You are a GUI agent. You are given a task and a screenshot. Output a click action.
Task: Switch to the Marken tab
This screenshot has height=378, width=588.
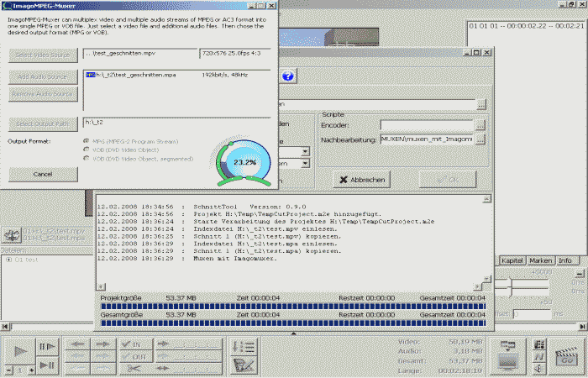point(541,260)
